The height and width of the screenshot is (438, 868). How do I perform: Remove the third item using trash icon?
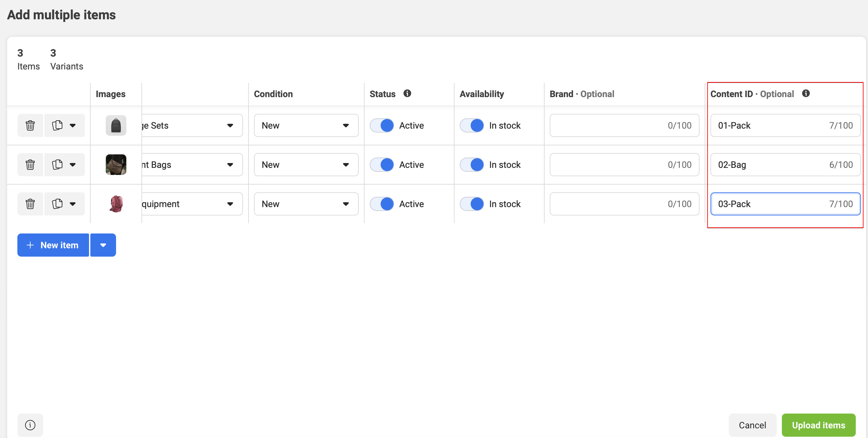tap(30, 204)
